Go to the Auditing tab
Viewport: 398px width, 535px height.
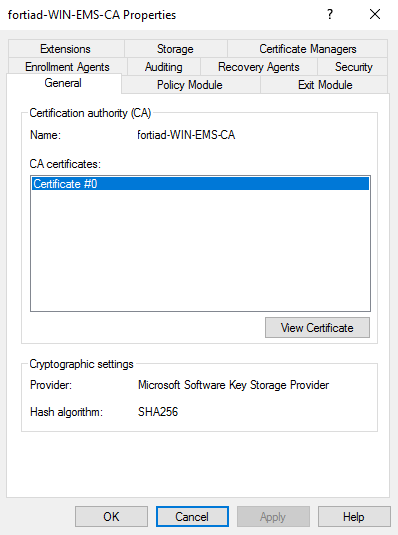coord(164,67)
